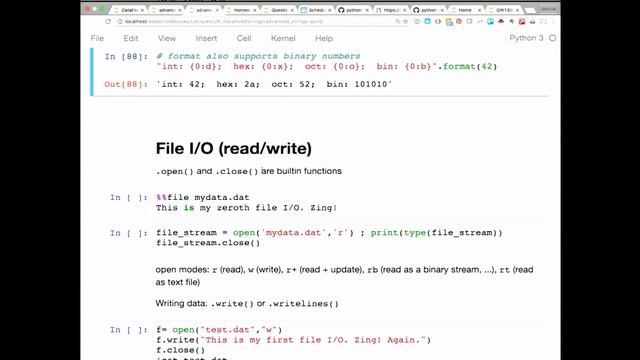The image size is (640, 360).
Task: Bookmark this page with the star icon
Action: click(x=405, y=22)
